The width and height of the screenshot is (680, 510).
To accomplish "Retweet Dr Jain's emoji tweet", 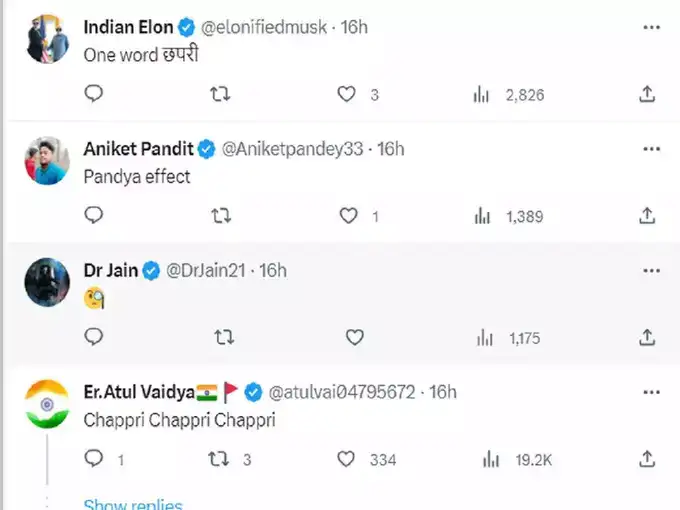I will point(224,338).
